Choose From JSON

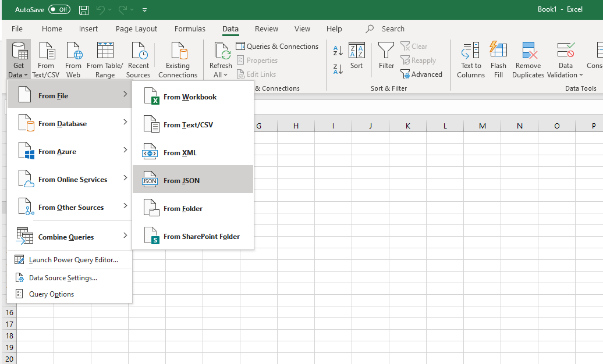pos(193,180)
